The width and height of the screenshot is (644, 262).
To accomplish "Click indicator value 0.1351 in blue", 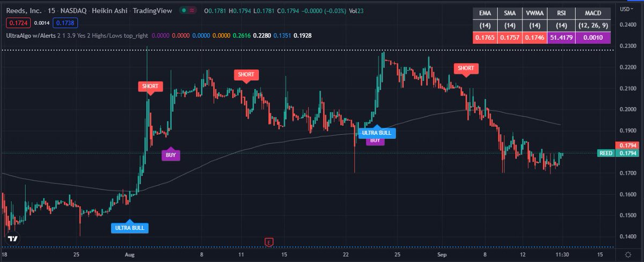I will (x=282, y=35).
